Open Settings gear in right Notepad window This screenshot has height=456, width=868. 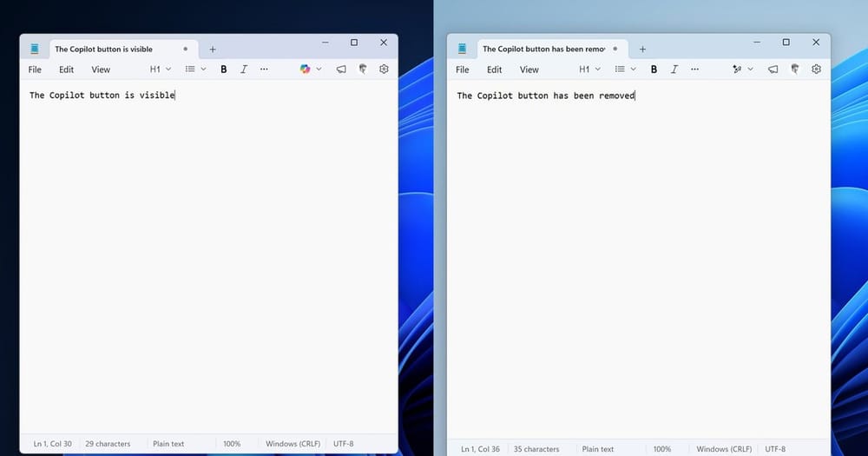pyautogui.click(x=816, y=69)
